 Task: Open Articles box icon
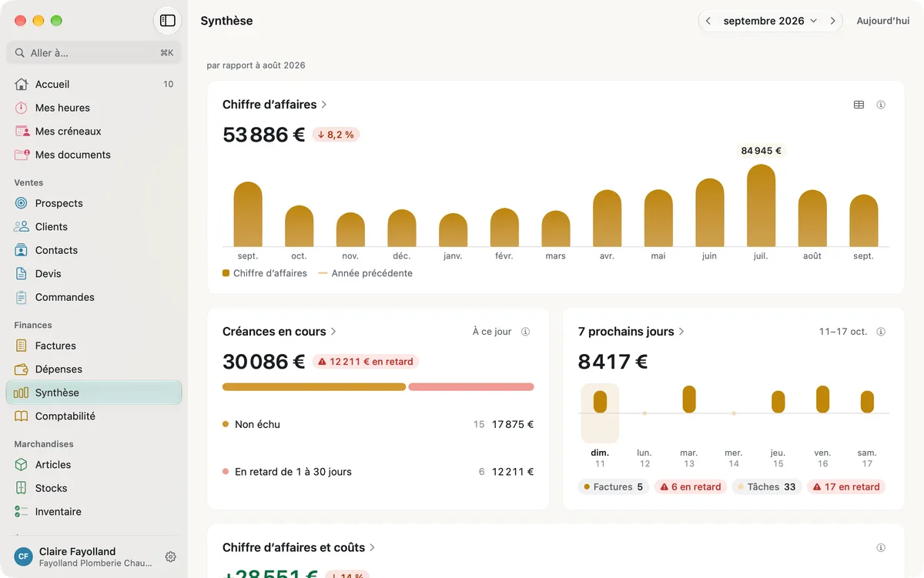[22, 464]
